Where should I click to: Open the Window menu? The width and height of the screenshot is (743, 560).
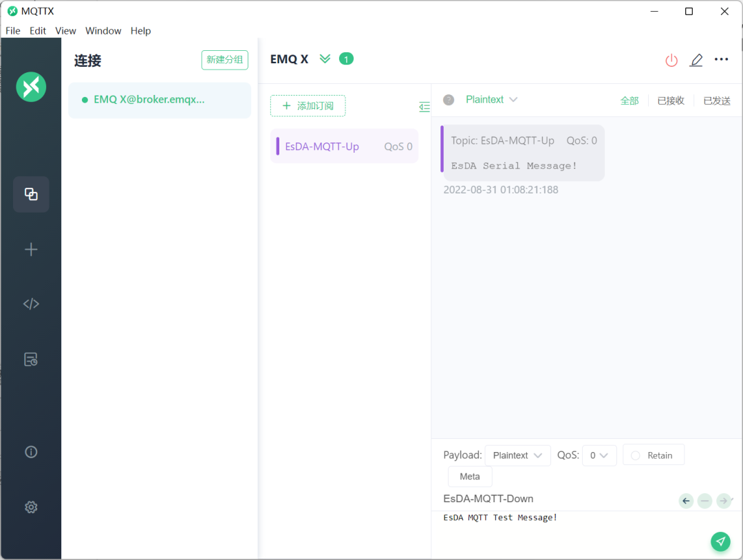point(103,31)
